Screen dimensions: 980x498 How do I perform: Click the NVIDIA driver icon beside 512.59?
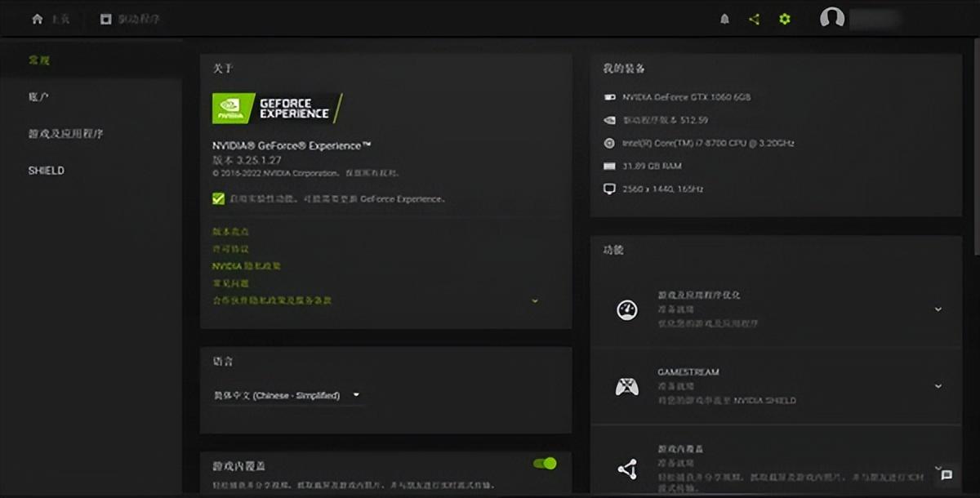tap(608, 120)
